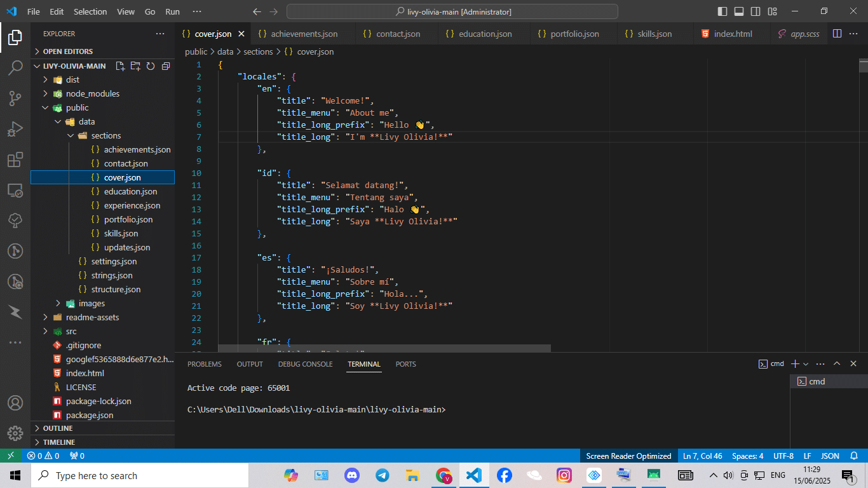Collapse the sections folder

[x=71, y=135]
